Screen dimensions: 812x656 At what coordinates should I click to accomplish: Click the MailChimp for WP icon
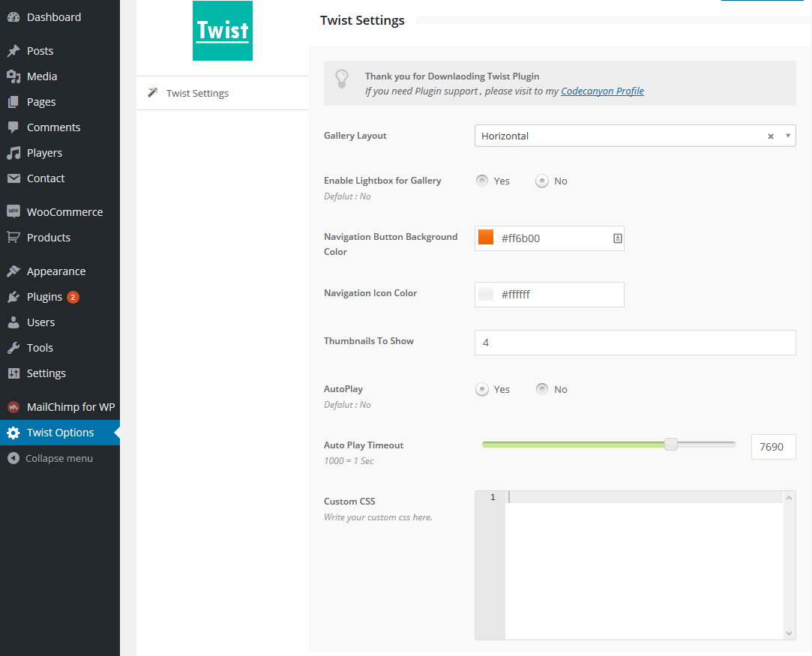coord(13,407)
